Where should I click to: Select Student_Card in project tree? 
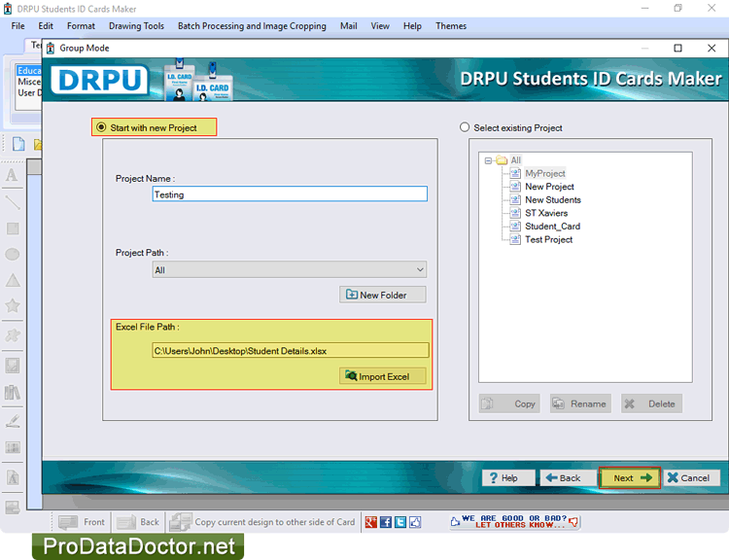(x=552, y=227)
